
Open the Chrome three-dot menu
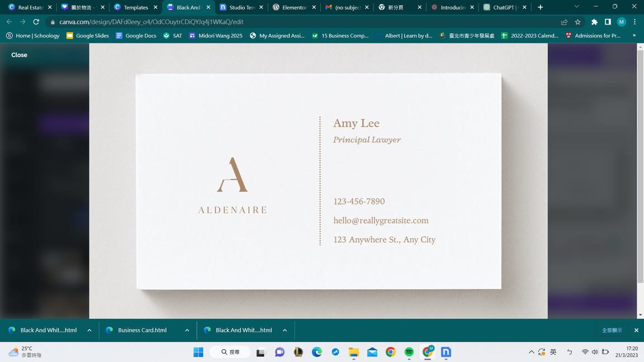coord(634,22)
